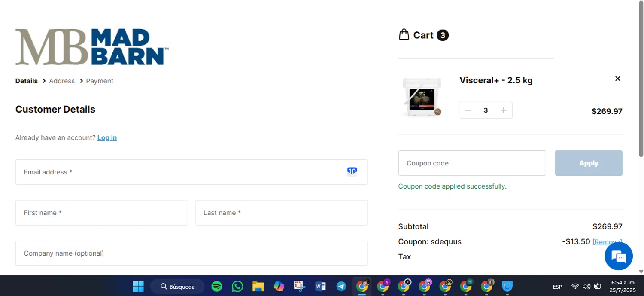Click the Visceral+ product thumbnail

[x=422, y=97]
